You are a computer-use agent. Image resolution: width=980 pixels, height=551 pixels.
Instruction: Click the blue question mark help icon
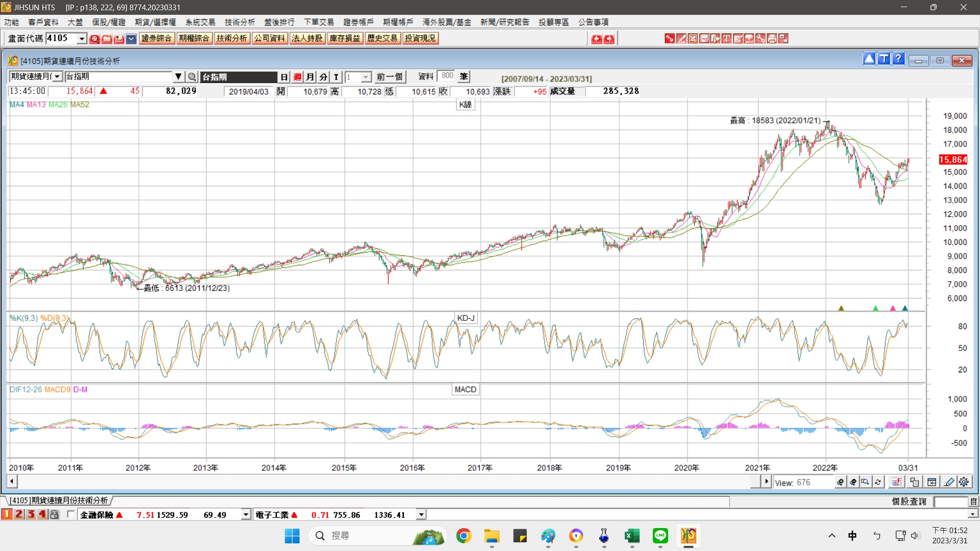coord(899,59)
